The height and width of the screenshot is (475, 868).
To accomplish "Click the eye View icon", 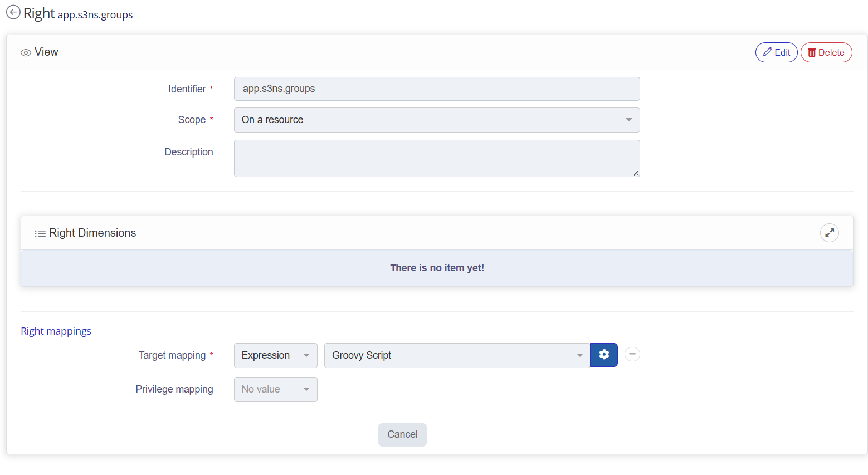I will (26, 53).
